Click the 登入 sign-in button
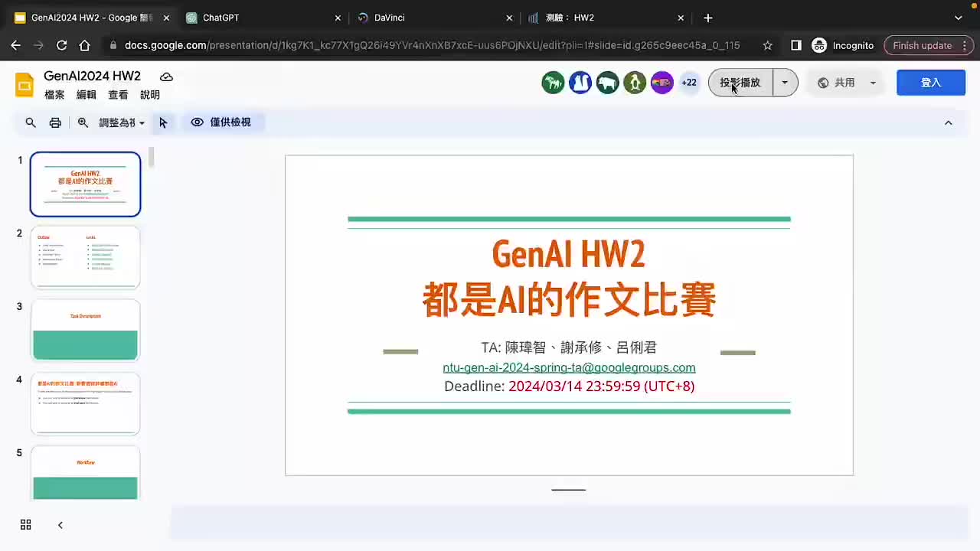This screenshot has height=551, width=980. click(931, 83)
